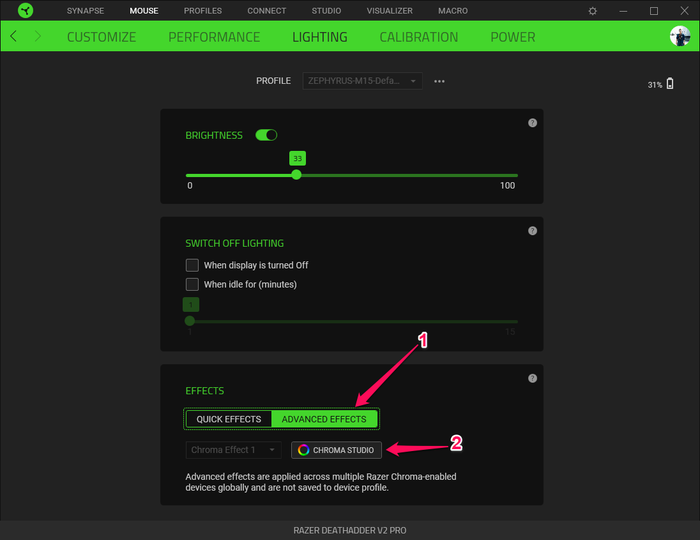Image resolution: width=700 pixels, height=540 pixels.
Task: Go to the CONNECT tab
Action: tap(267, 11)
